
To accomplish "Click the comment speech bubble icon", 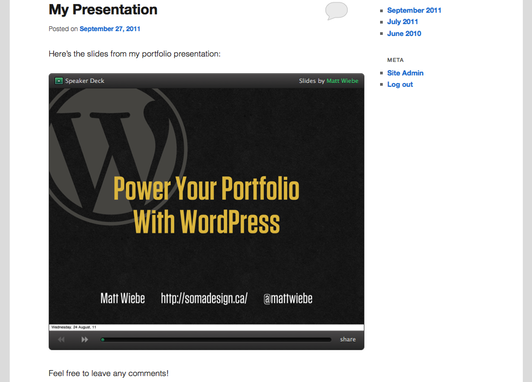I will click(336, 11).
